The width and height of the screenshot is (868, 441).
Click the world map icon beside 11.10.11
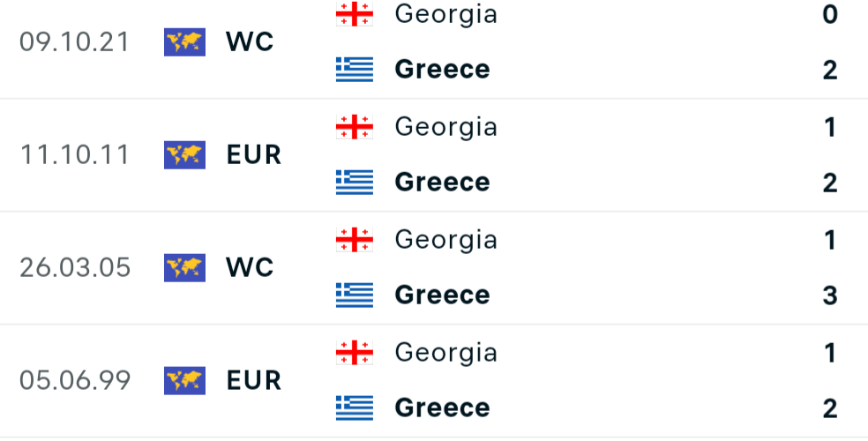tap(185, 155)
